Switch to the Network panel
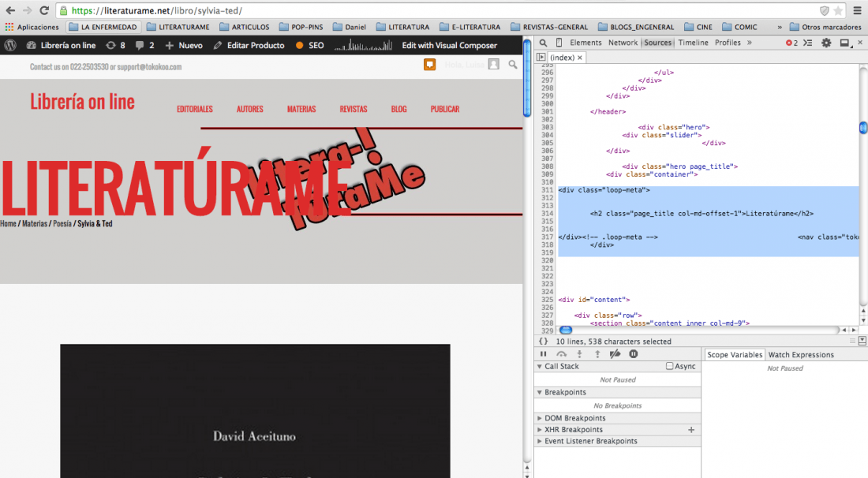 [x=623, y=43]
